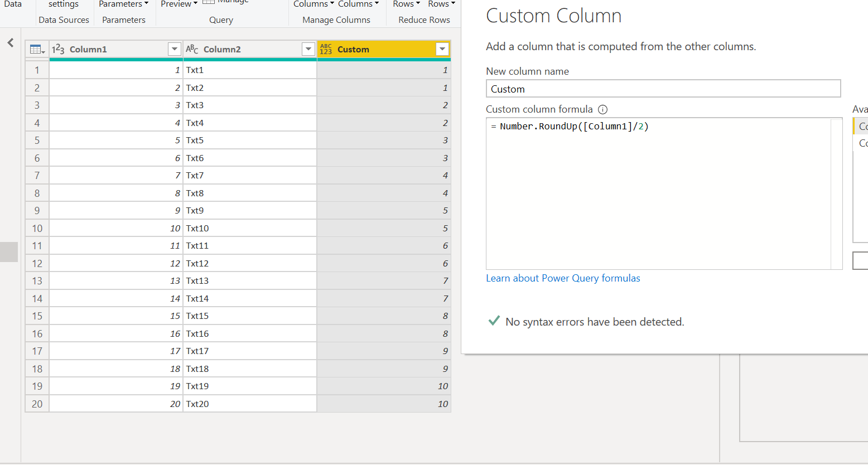Click cell Txt12 in Column2
Viewport: 868px width, 465px height.
point(250,264)
